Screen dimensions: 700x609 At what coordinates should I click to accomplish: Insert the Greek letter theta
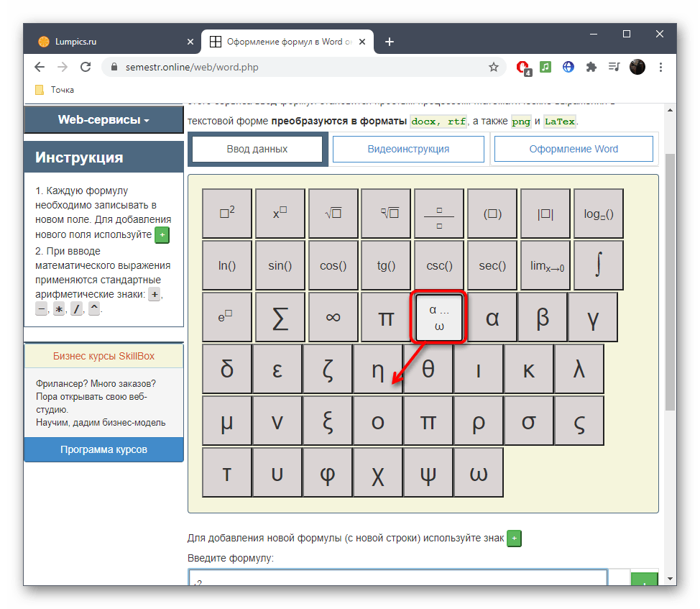coord(428,369)
